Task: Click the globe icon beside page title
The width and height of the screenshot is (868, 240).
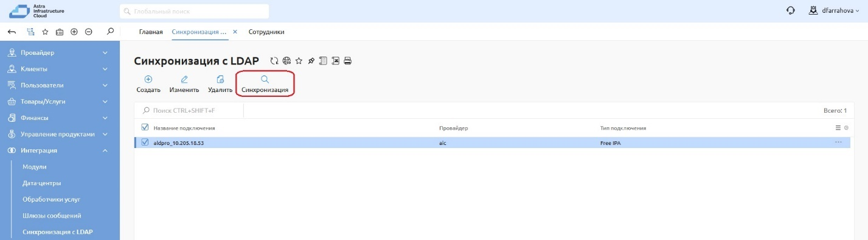Action: pyautogui.click(x=286, y=61)
